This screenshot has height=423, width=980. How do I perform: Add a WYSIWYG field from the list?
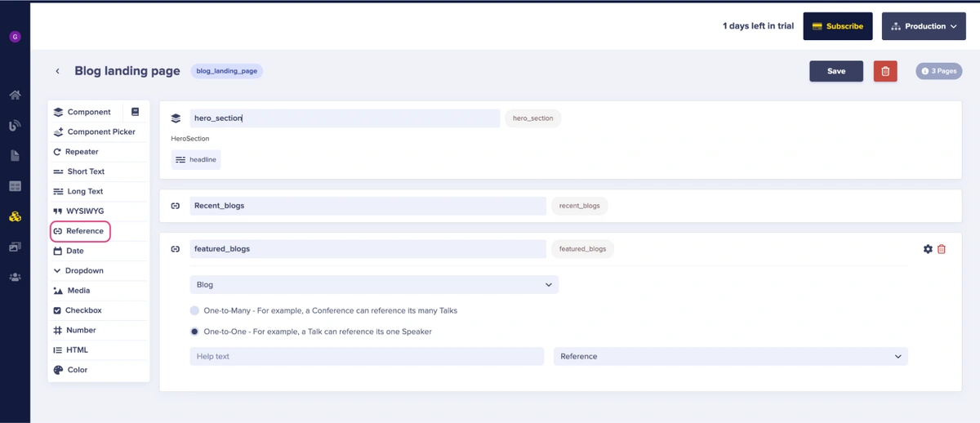[84, 211]
